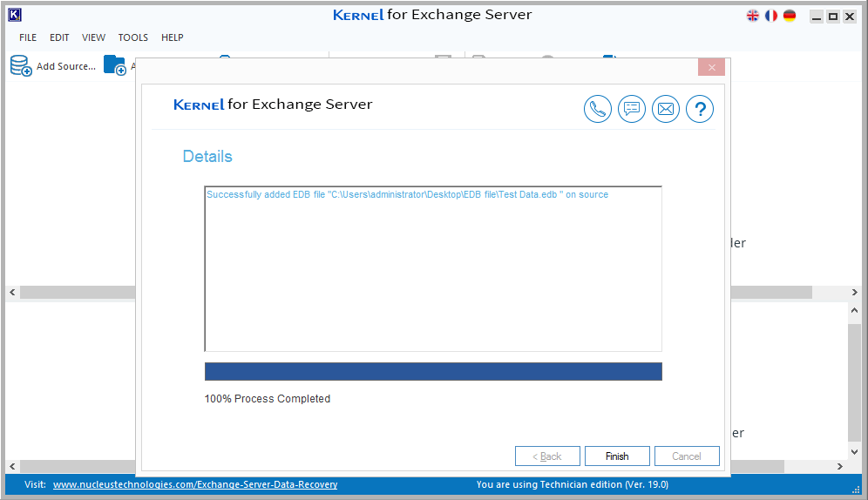
Task: Click the 100% completed progress bar
Action: 433,372
